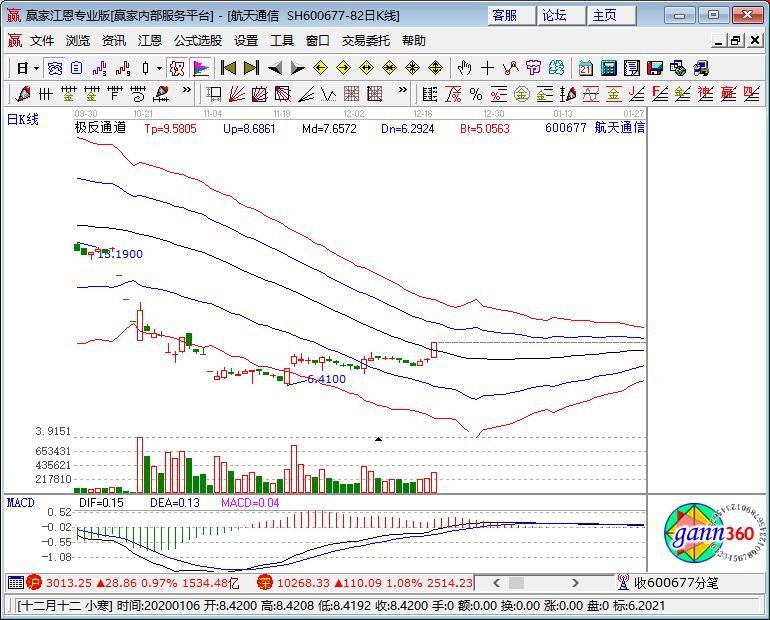Click the network globe computers icon
Screen dimensions: 770x620
coord(678,68)
